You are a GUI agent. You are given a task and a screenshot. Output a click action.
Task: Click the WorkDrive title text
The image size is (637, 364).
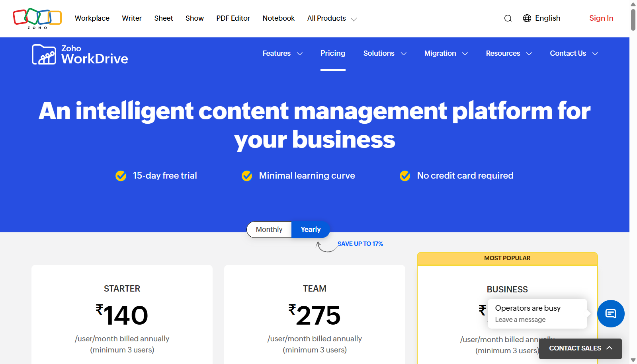click(x=95, y=58)
